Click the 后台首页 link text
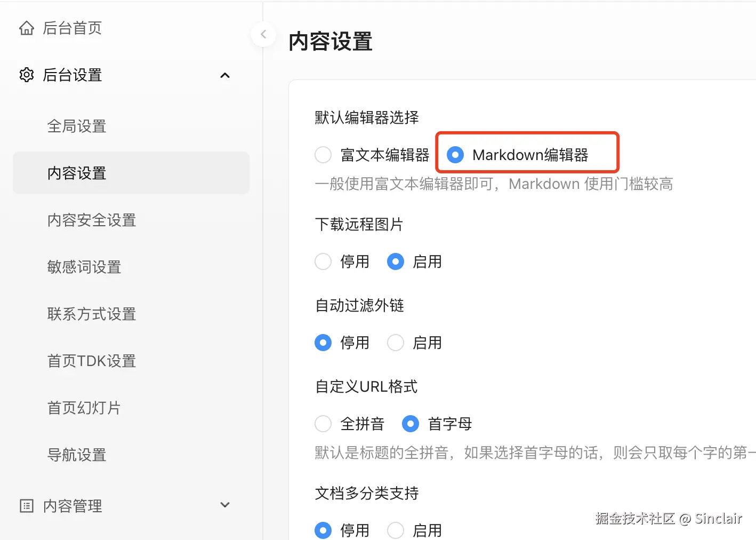Viewport: 756px width, 540px height. click(x=72, y=28)
